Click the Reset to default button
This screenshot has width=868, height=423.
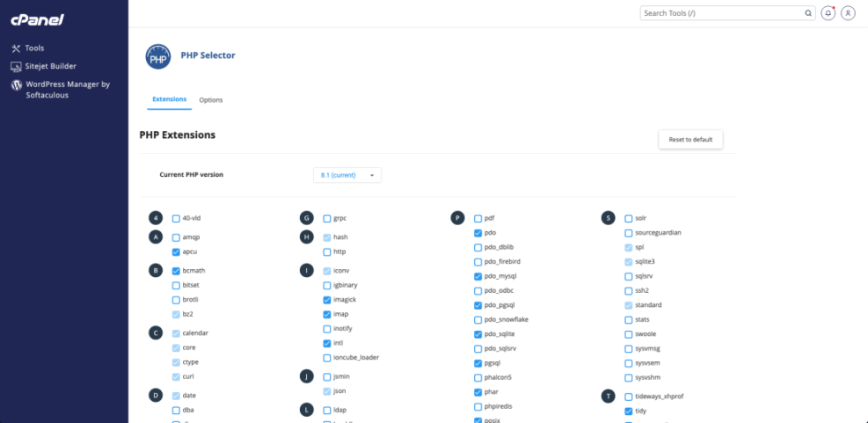[690, 140]
